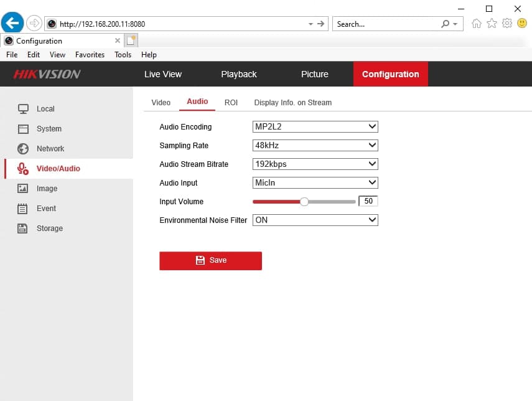532x401 pixels.
Task: Click the Storage floppy disk icon
Action: [x=24, y=229]
